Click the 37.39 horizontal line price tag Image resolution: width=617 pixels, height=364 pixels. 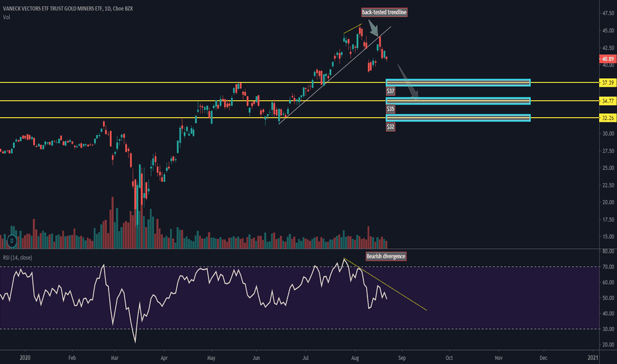(608, 83)
